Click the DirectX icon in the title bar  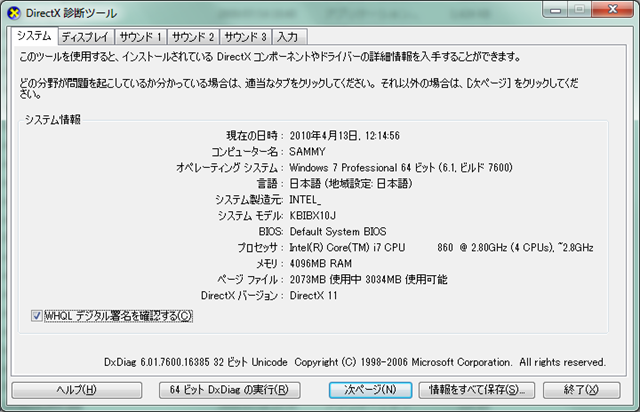click(x=14, y=13)
